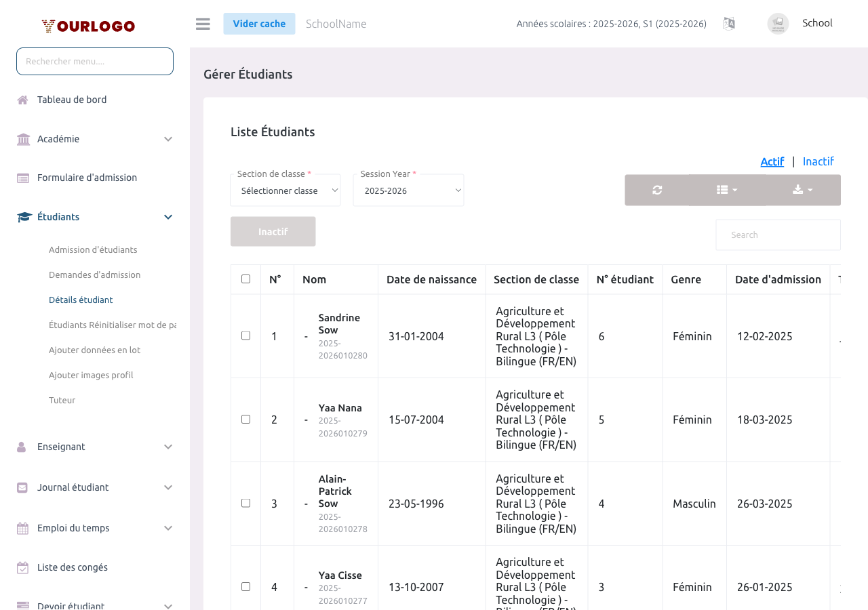Click the hamburger menu toggle icon

(203, 24)
